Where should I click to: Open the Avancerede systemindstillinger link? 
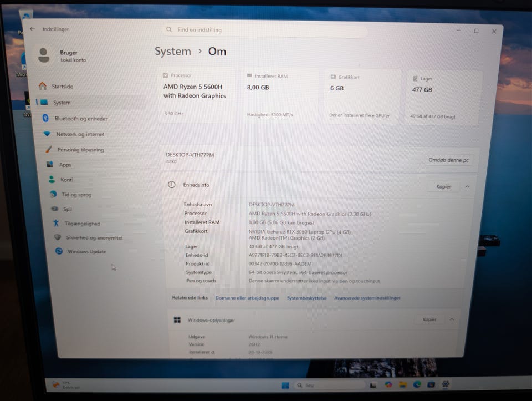coord(367,298)
